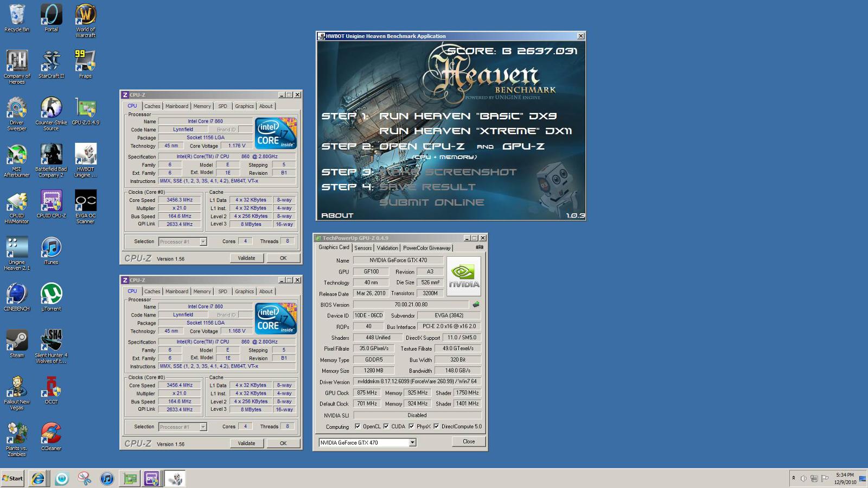
Task: Open About tab in lower CPU-Z
Action: 266,291
